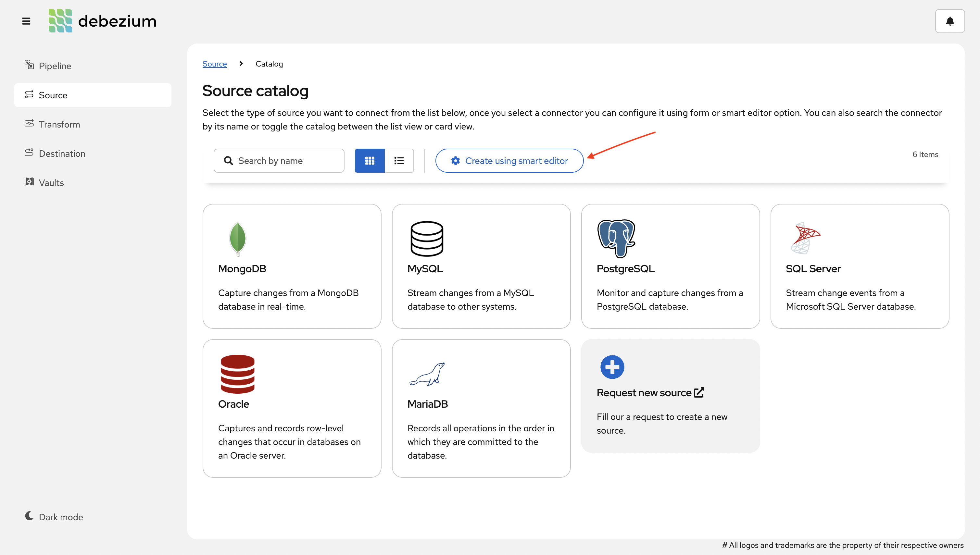Click the Source sidebar icon

(29, 94)
